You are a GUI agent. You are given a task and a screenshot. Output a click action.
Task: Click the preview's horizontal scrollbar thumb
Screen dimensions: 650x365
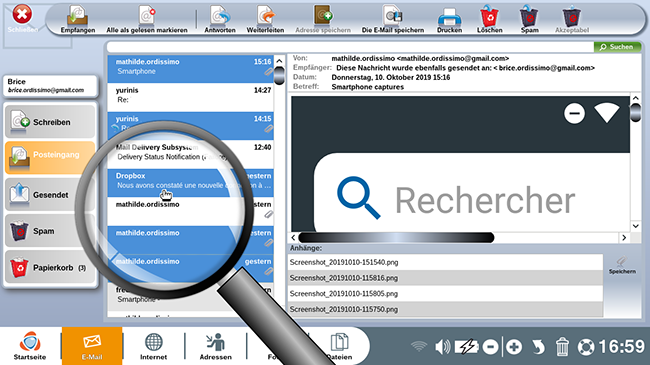pos(396,238)
